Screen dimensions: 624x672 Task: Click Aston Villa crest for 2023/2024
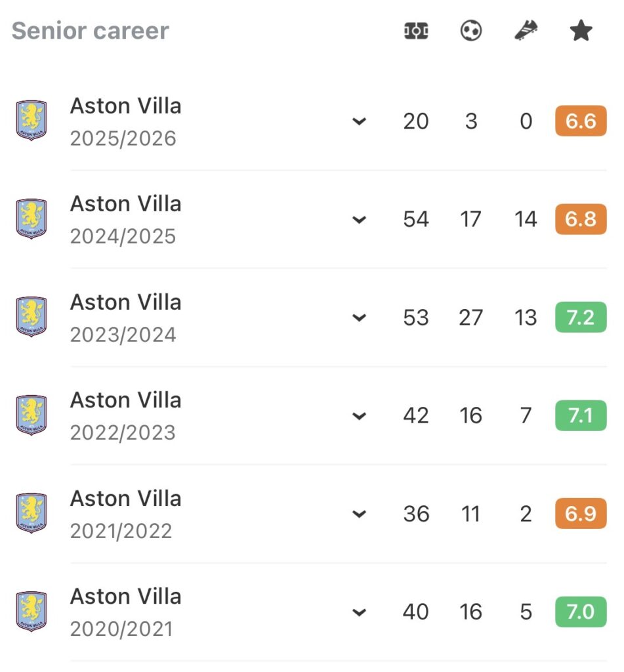(31, 317)
